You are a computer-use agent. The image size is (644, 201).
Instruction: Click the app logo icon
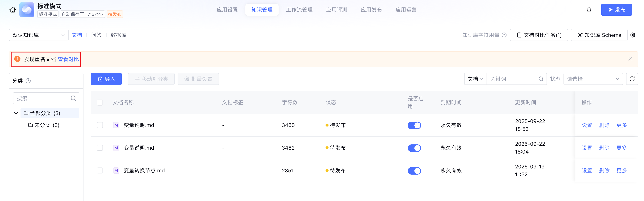[x=27, y=10]
